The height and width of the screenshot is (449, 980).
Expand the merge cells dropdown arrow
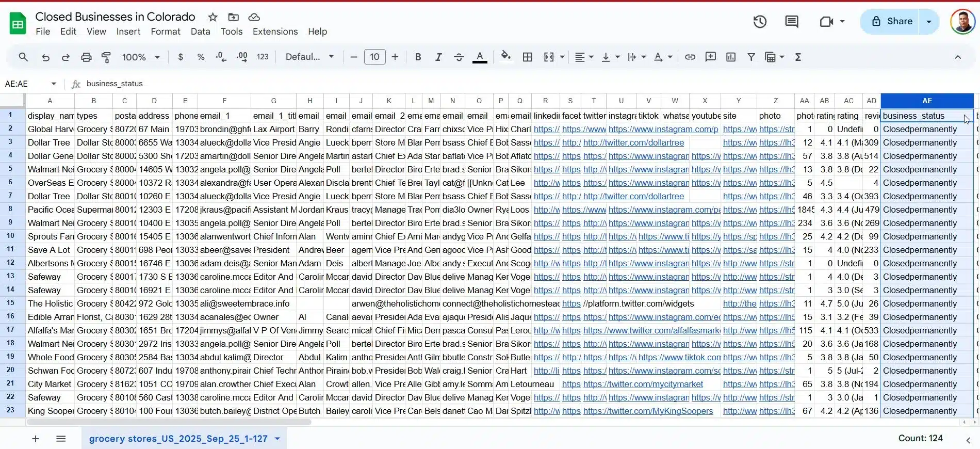[x=562, y=57]
